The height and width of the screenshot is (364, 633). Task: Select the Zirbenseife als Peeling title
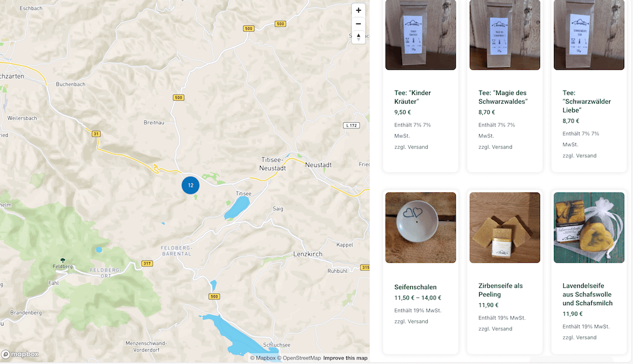[x=500, y=290]
